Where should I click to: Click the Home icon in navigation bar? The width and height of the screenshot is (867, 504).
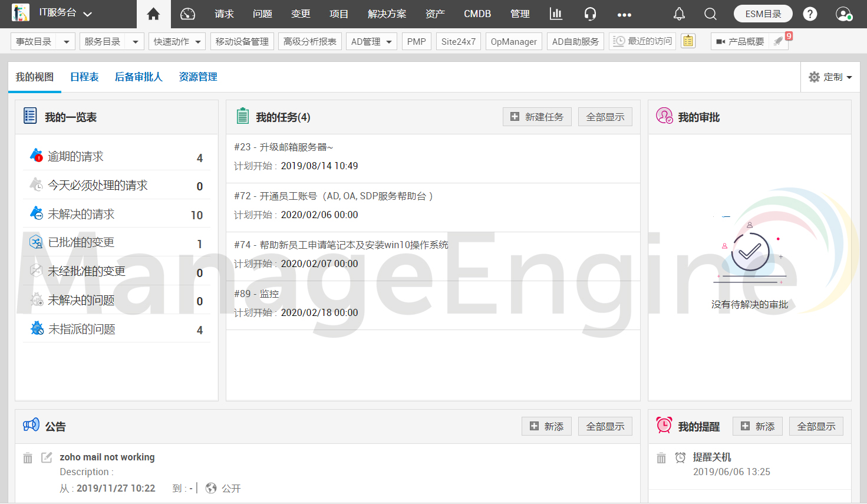(153, 14)
